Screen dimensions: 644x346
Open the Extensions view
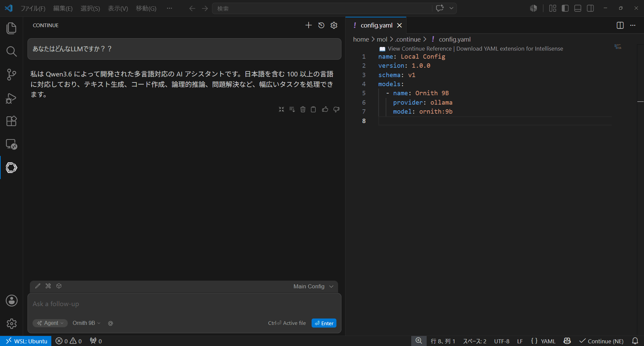coord(11,121)
